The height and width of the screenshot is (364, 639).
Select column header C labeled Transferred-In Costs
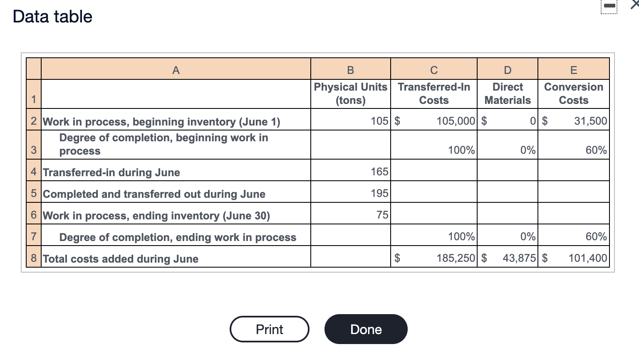click(433, 69)
